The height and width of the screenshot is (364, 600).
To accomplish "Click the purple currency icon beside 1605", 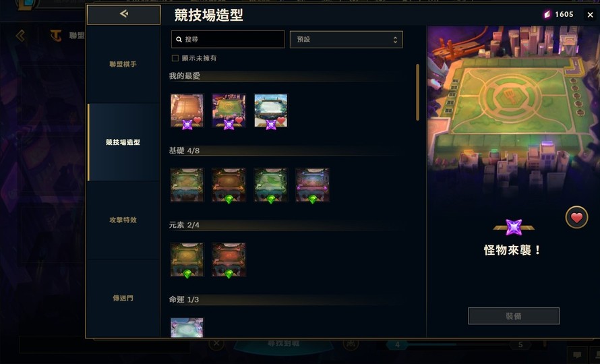I will tap(547, 15).
